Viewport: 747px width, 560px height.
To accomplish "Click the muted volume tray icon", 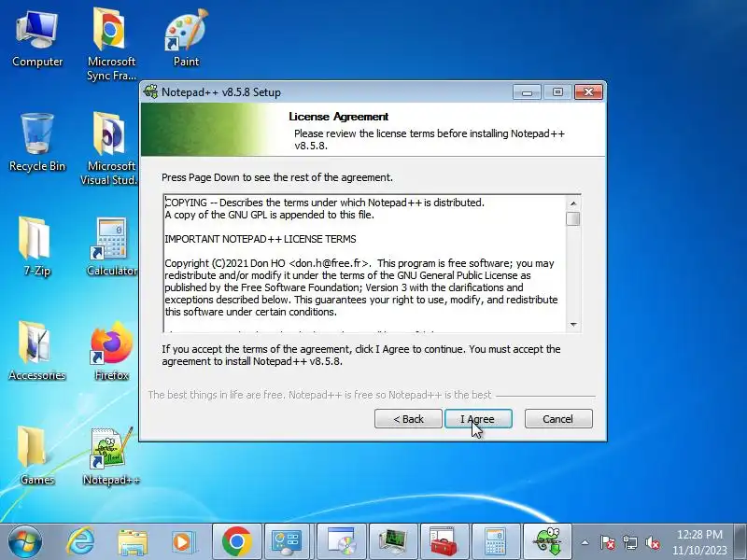I will coord(652,542).
